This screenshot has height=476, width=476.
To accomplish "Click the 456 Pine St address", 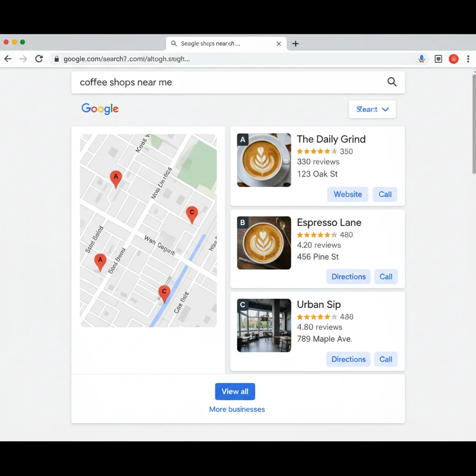I will (x=318, y=257).
